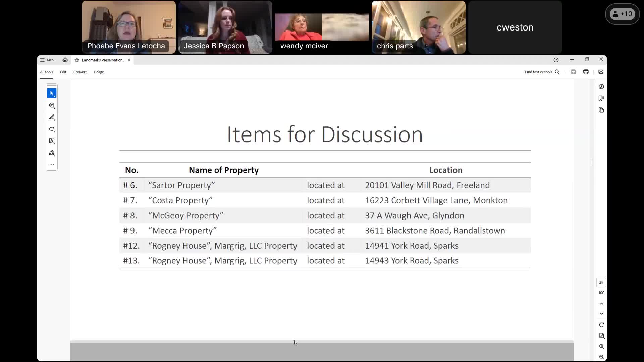Switch to the Convert tab
Screen dimensions: 644x362
click(80, 72)
